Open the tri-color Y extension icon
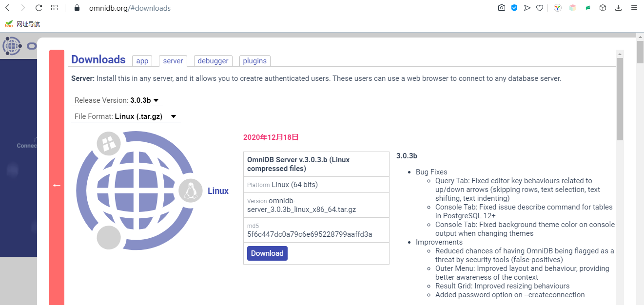 click(558, 8)
